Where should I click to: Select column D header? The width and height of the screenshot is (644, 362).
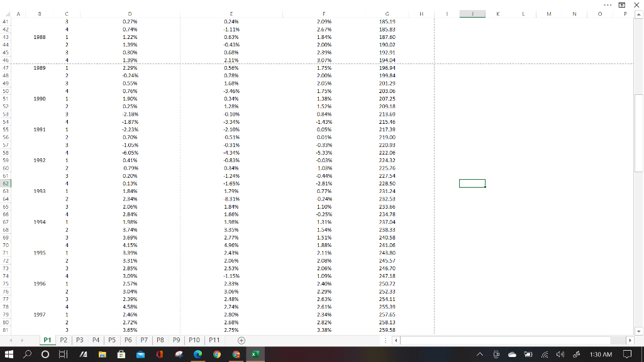tap(130, 14)
